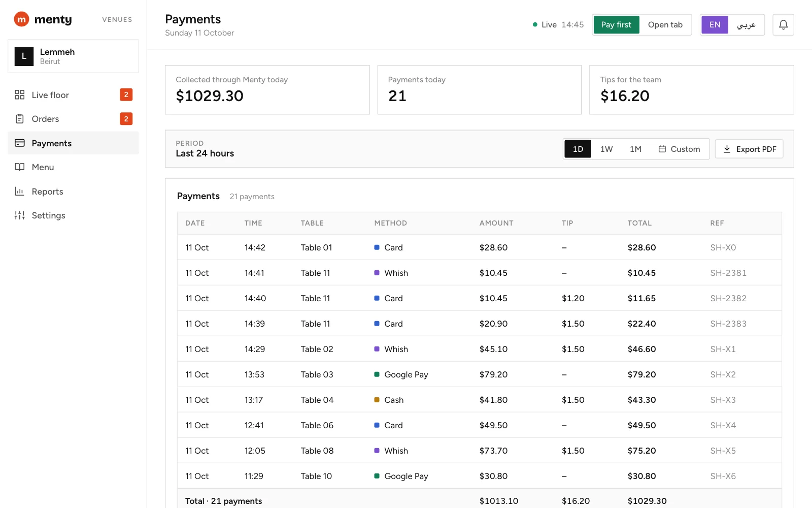Select EN language

(715, 24)
